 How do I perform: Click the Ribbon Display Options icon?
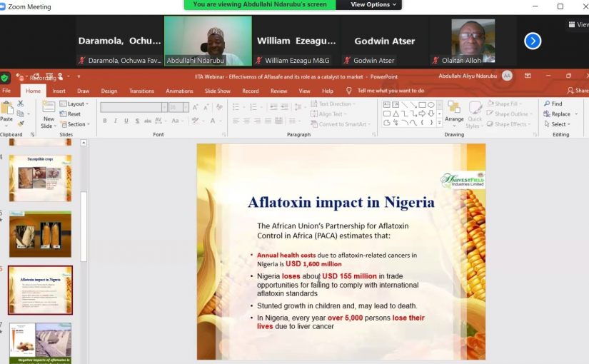tap(527, 76)
